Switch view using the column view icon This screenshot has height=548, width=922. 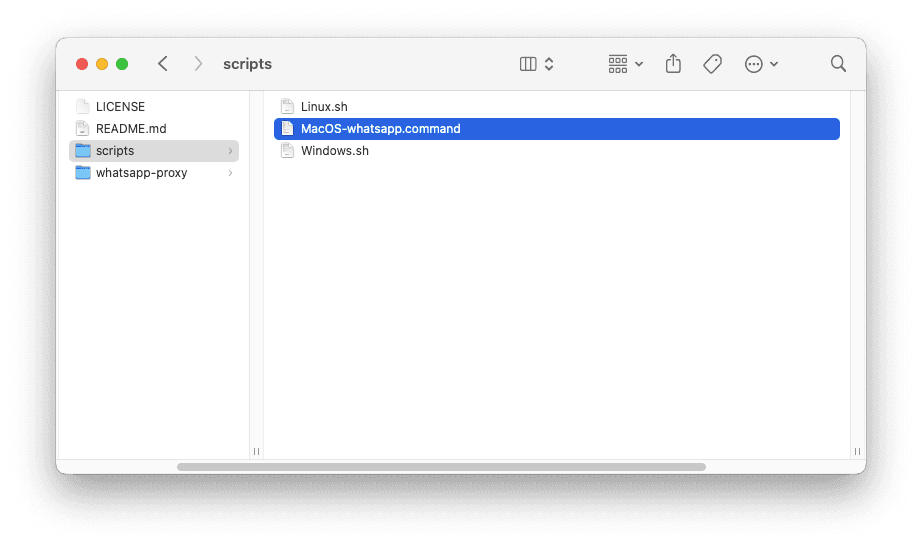[x=528, y=64]
